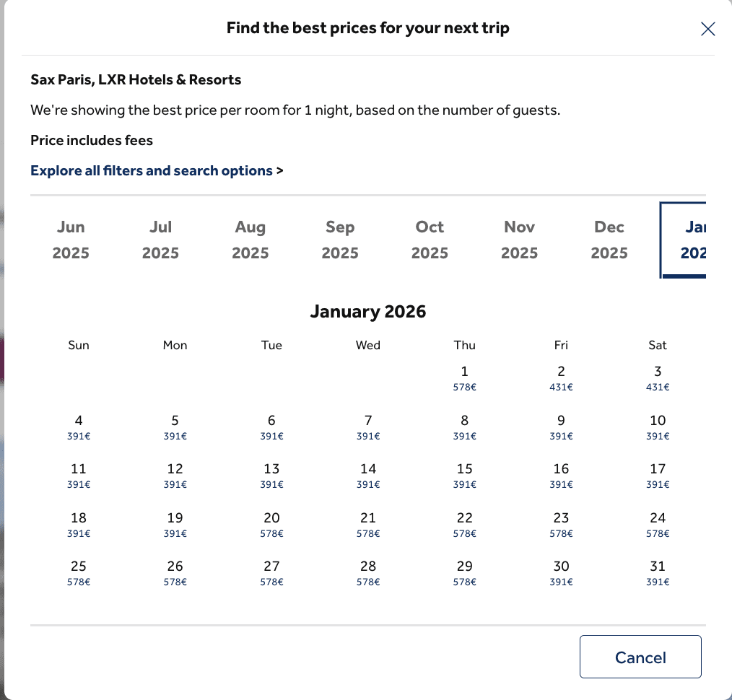Open the Sep 2025 month tab
732x700 pixels.
pyautogui.click(x=340, y=240)
